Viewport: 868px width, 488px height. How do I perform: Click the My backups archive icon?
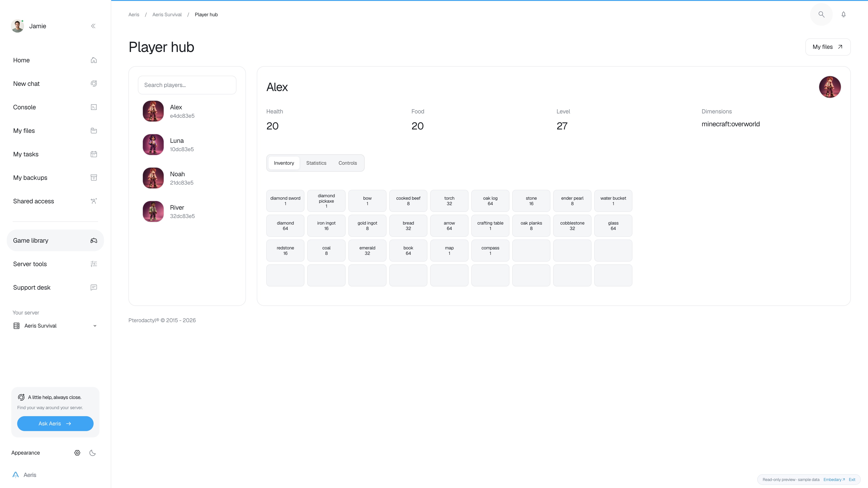pyautogui.click(x=94, y=178)
